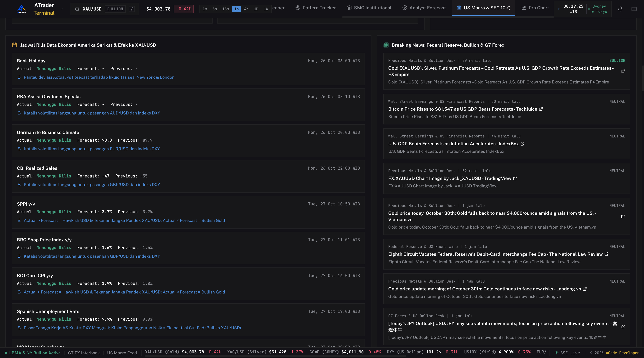Image resolution: width=644 pixels, height=358 pixels.
Task: Click the slash shortcut key badge
Action: coord(132,9)
